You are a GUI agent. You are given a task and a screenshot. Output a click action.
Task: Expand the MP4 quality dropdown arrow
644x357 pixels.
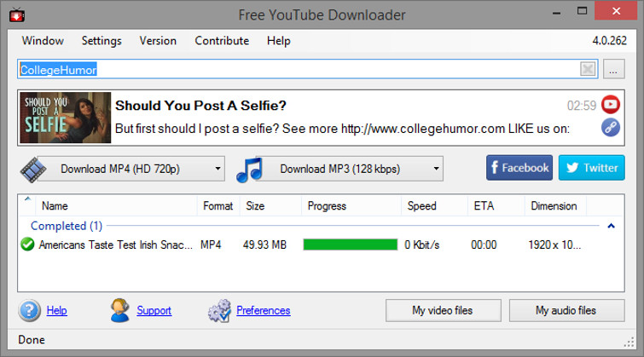[x=218, y=169]
